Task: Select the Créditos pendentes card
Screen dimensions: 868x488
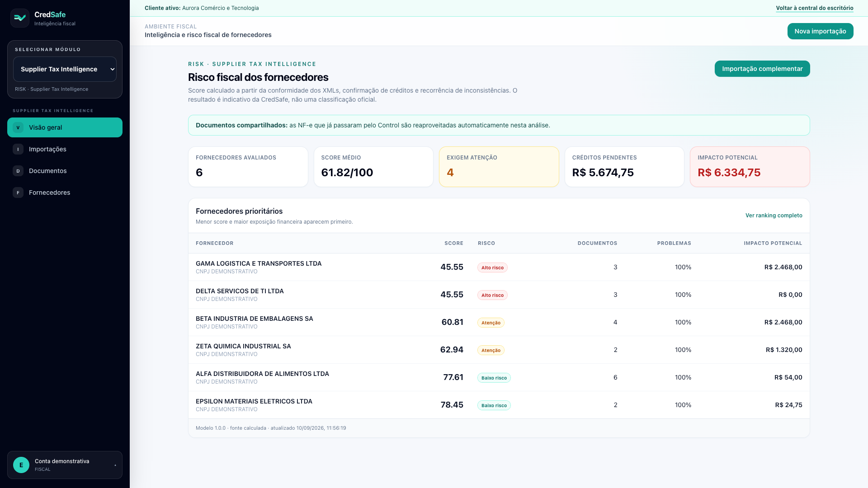Action: tap(624, 167)
